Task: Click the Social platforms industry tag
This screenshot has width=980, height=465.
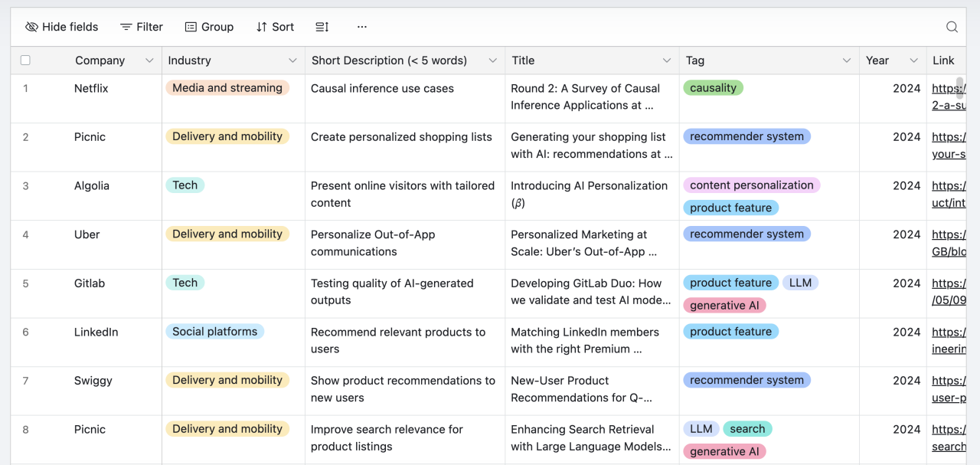Action: pos(214,332)
